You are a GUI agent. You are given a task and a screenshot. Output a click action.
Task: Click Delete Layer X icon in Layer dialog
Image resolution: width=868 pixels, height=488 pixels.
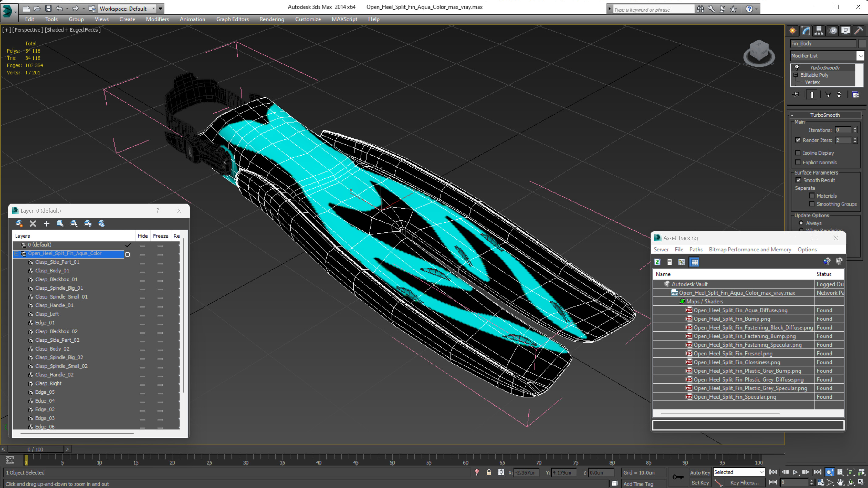tap(33, 223)
